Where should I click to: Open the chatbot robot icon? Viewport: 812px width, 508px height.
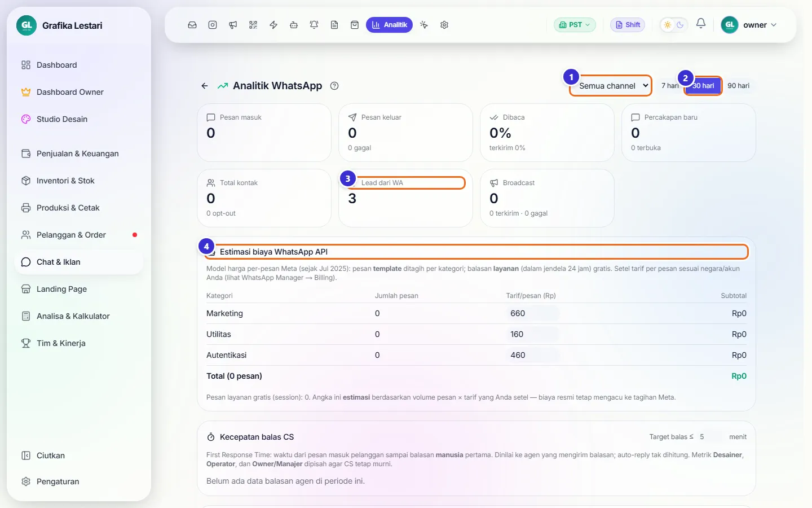click(294, 25)
